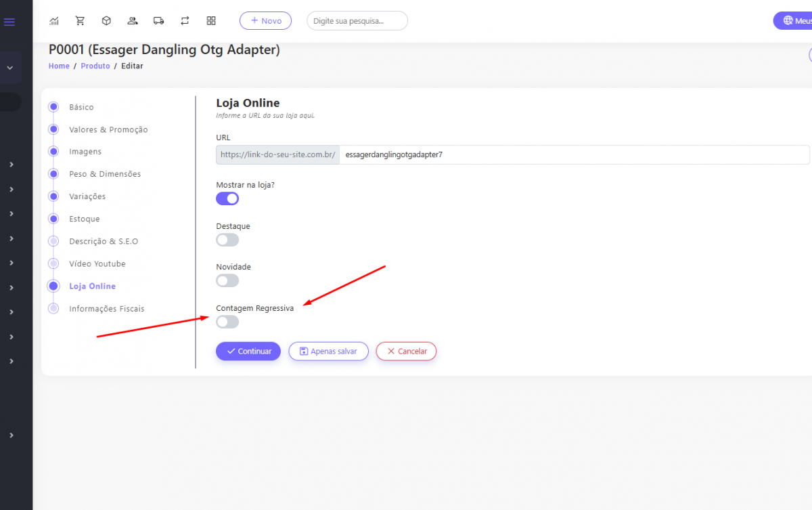Go to the Valores & Promoção step
This screenshot has width=812, height=510.
[x=108, y=129]
